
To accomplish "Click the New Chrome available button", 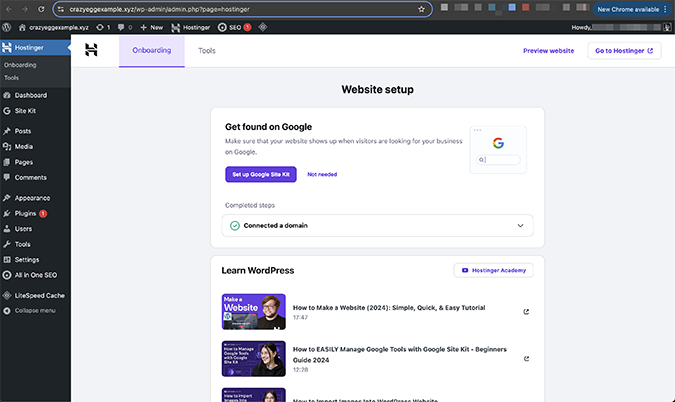I will point(631,9).
